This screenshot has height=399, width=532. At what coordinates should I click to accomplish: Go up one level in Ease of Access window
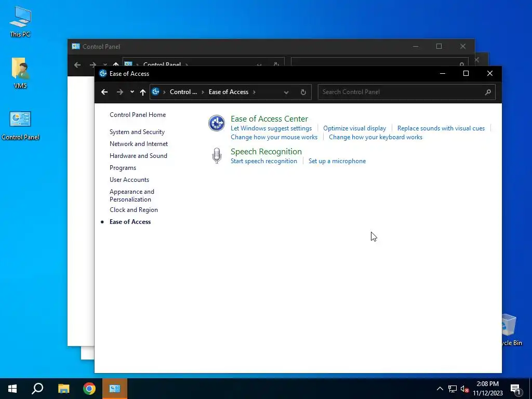(143, 92)
